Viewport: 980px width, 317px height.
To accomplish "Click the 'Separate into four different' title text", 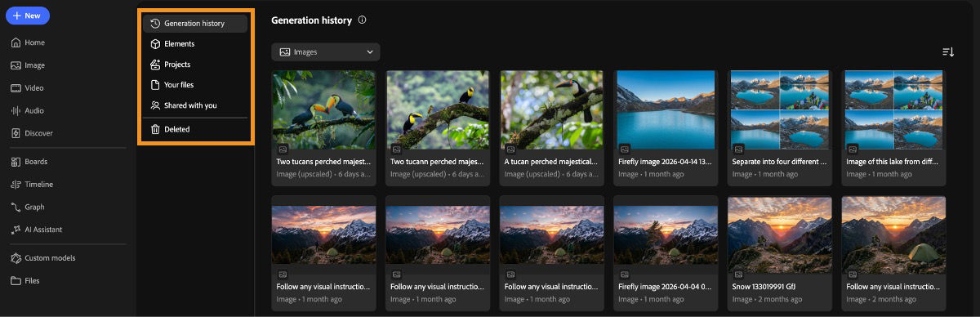I will [x=780, y=162].
